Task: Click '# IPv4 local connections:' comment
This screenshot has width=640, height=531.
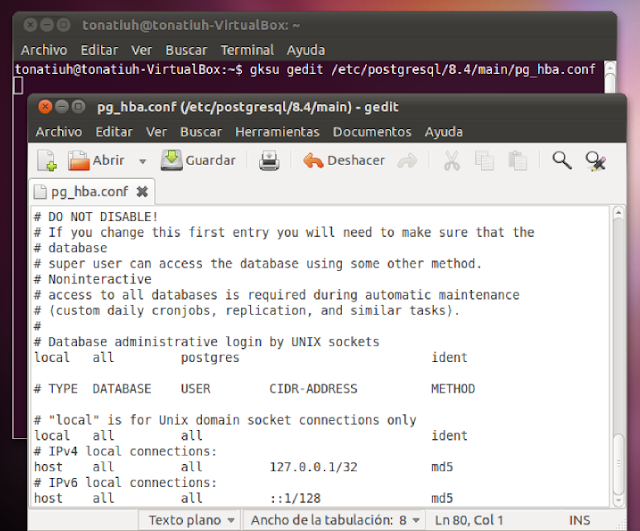Action: click(x=125, y=451)
